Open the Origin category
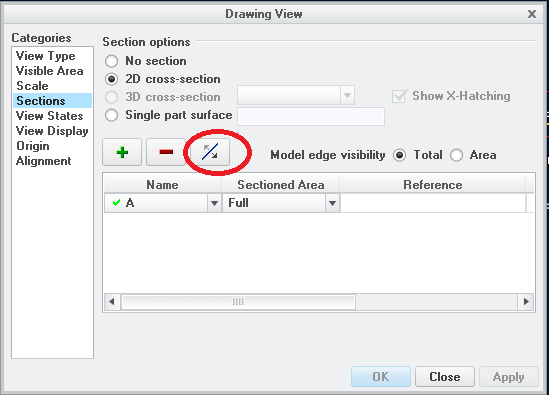Image resolution: width=549 pixels, height=395 pixels. coord(33,146)
